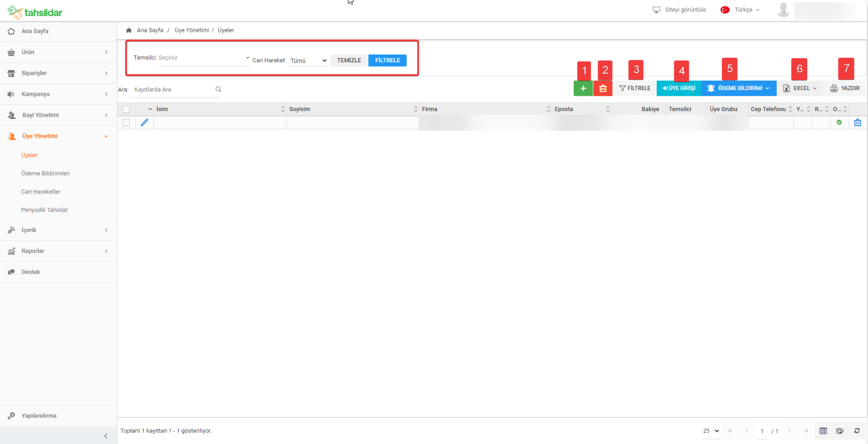Click the search magnifier icon
This screenshot has width=868, height=444.
pyautogui.click(x=218, y=90)
